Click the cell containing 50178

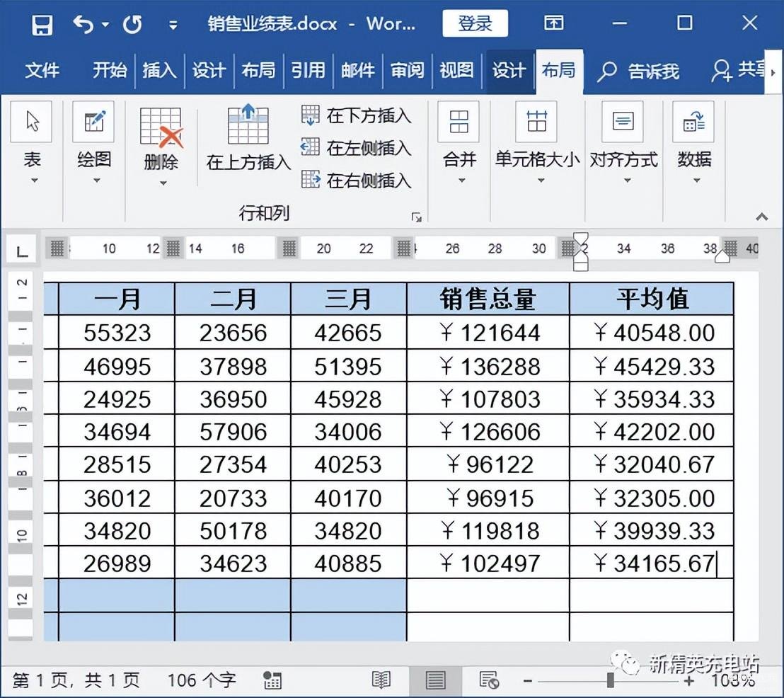(x=233, y=530)
